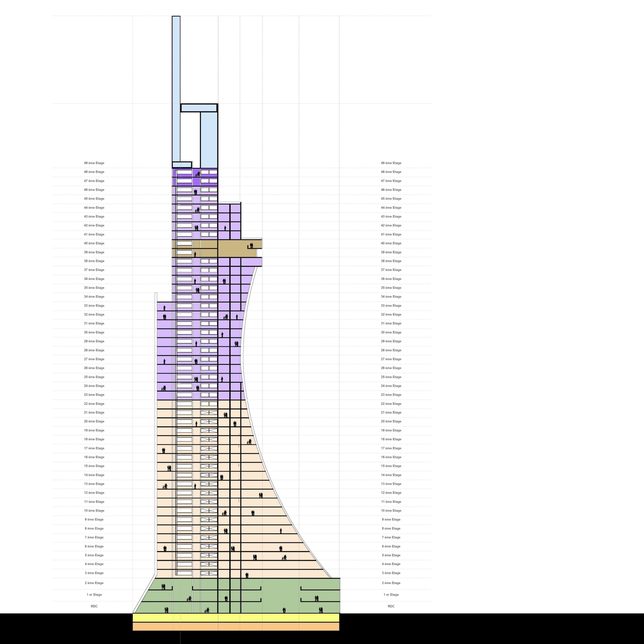Click the left-side "49 ème Etage" label
The image size is (644, 644).
(x=94, y=163)
